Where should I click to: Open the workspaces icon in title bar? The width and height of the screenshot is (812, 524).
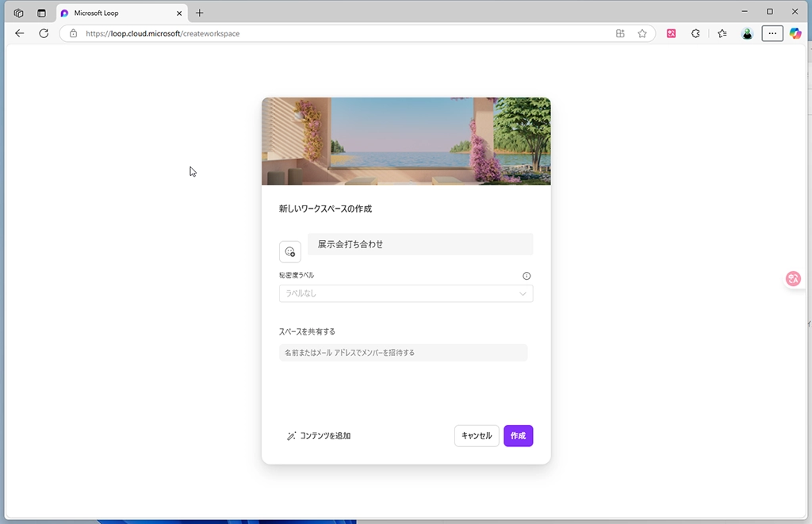pyautogui.click(x=19, y=13)
